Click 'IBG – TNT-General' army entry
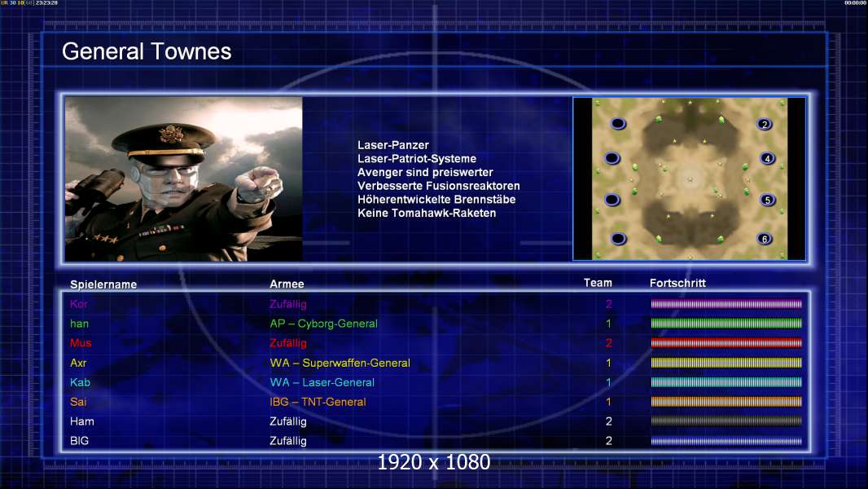Viewport: 868px width, 489px height. tap(318, 402)
